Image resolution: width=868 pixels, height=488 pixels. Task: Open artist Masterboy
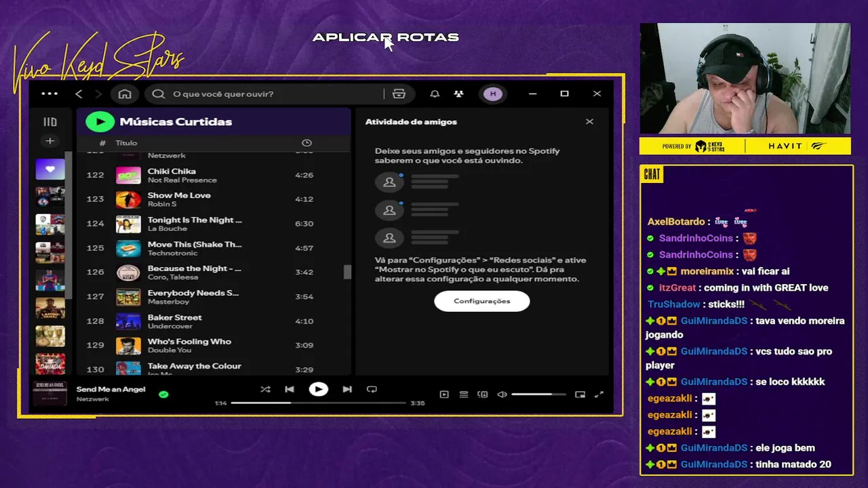tap(168, 302)
